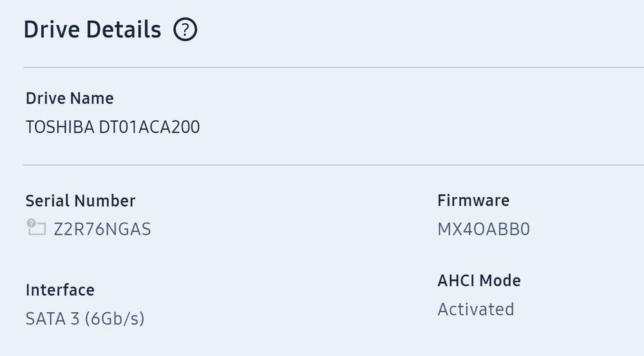Click the Activated status text
The image size is (644, 356).
[476, 309]
